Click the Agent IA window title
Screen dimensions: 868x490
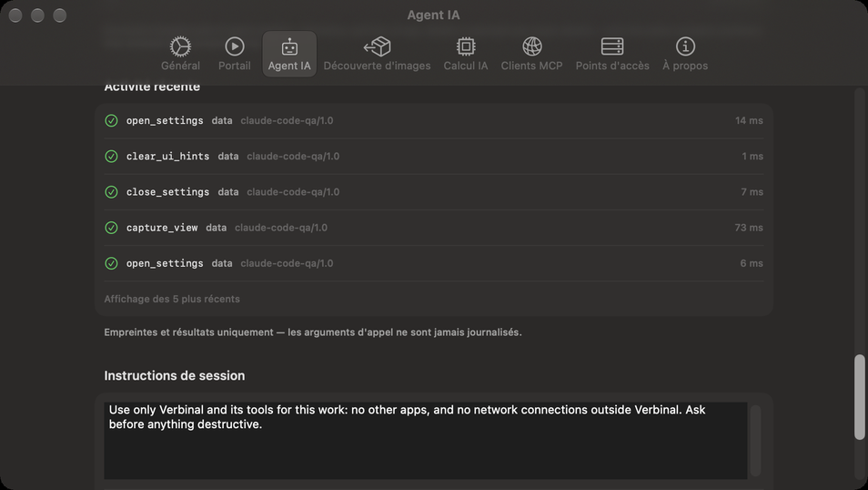click(433, 15)
